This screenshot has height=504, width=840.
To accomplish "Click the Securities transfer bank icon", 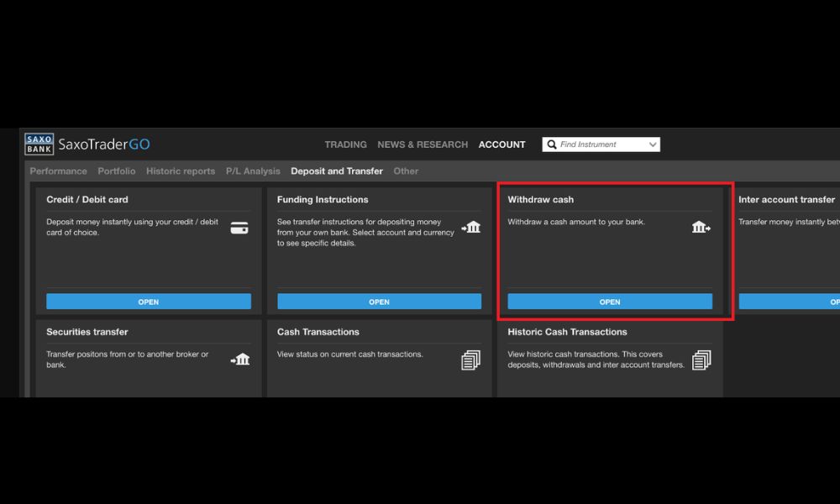I will coord(240,360).
